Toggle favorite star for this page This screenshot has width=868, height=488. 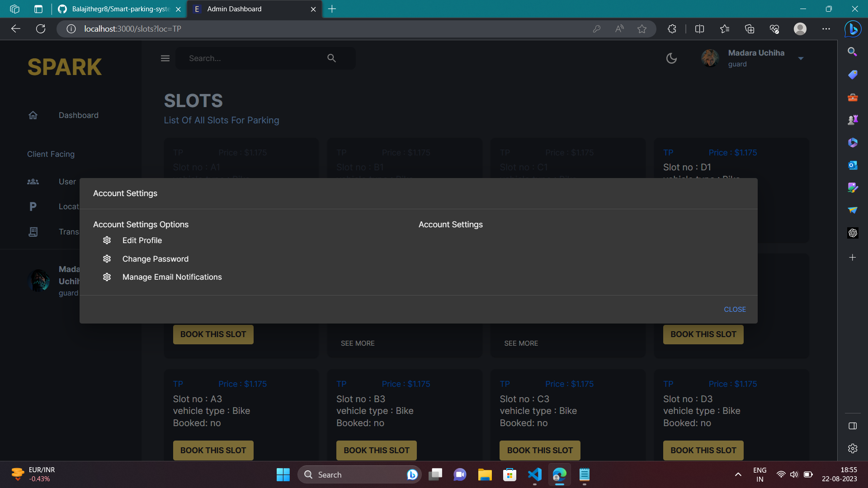coord(642,28)
